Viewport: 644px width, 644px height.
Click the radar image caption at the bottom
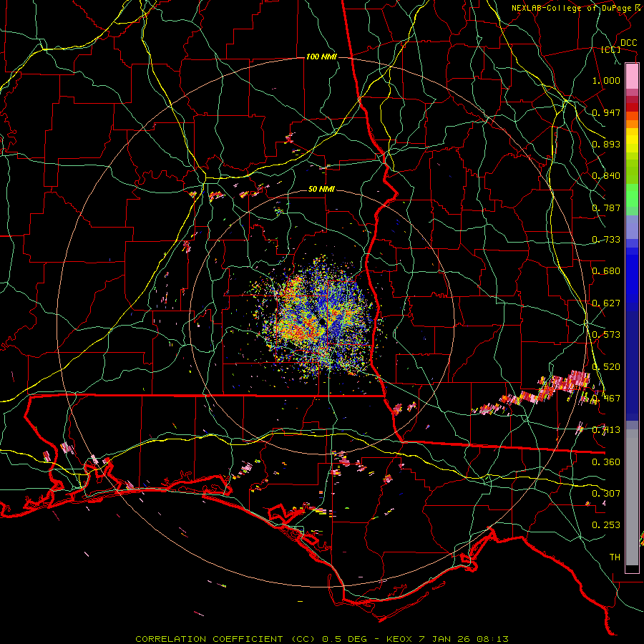(x=322, y=639)
